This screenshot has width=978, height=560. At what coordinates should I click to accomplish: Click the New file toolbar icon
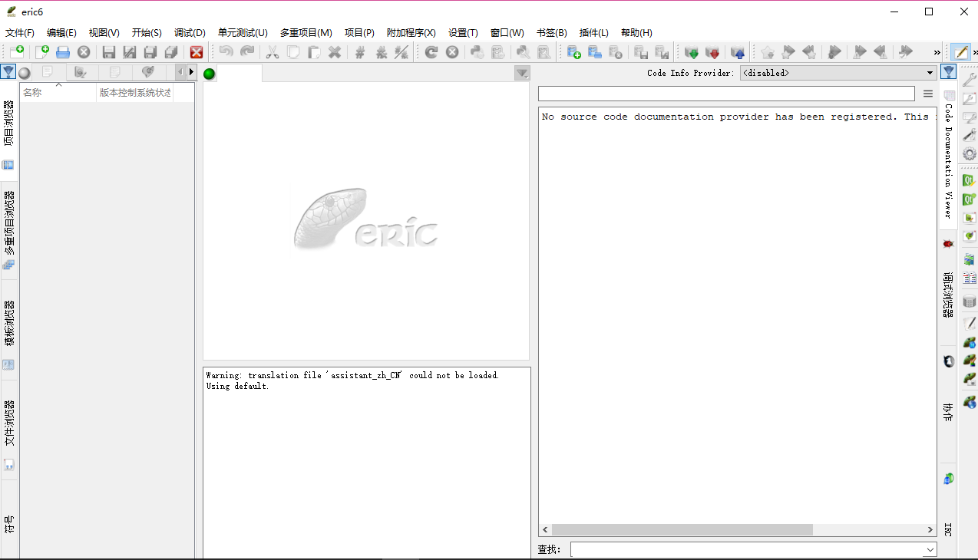(42, 52)
